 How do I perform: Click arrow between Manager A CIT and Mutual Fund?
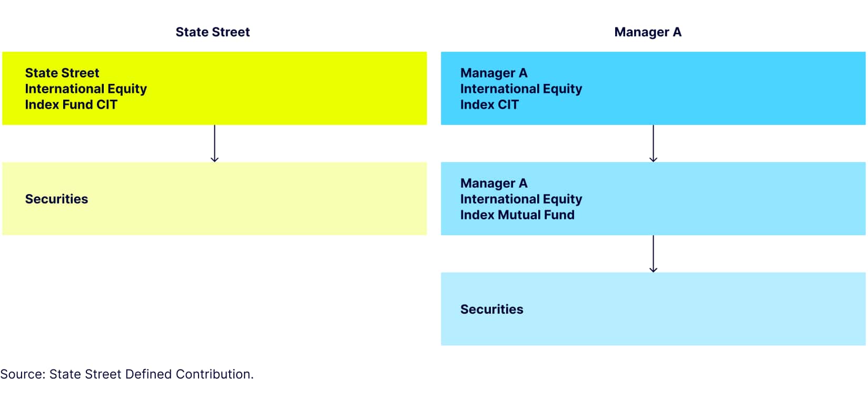653,143
